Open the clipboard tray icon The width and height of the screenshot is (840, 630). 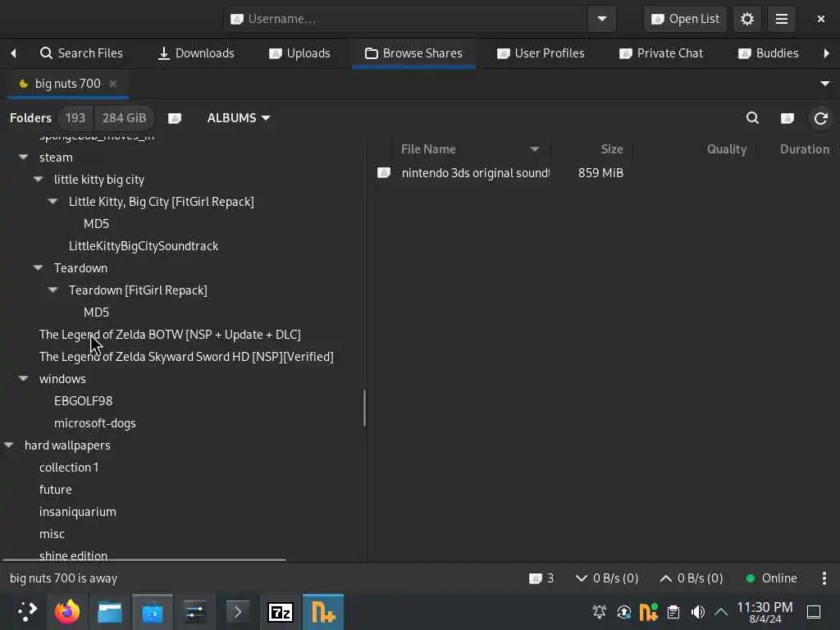(673, 612)
